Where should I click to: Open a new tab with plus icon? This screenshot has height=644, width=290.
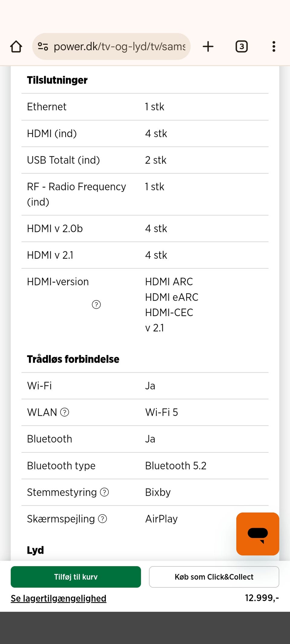pos(208,46)
